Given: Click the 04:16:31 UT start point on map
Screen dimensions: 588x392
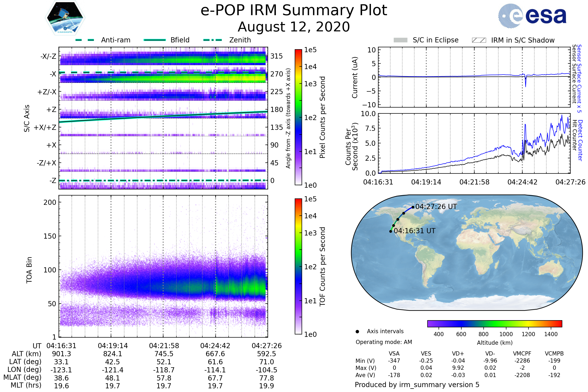Looking at the screenshot, I should click(391, 232).
